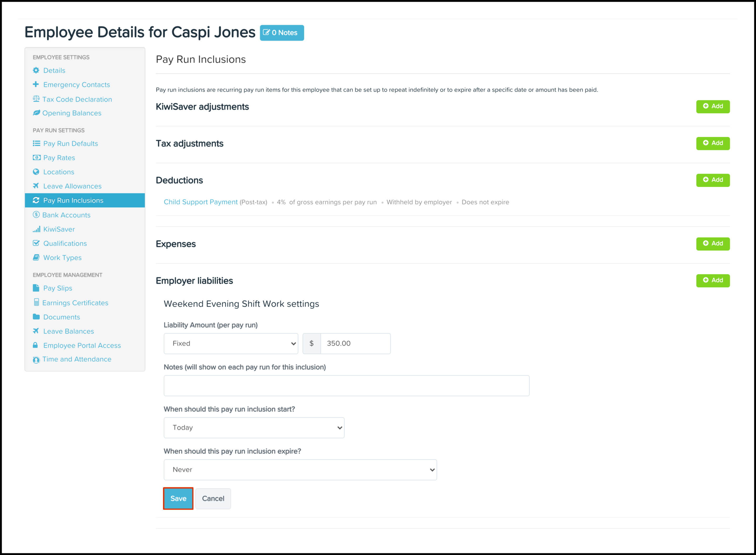
Task: Click the airplane icon for Leave Allowances
Action: (x=36, y=186)
